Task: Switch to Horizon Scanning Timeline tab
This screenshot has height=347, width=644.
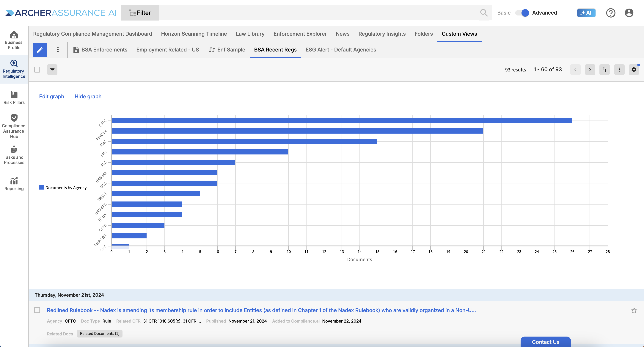Action: tap(194, 34)
